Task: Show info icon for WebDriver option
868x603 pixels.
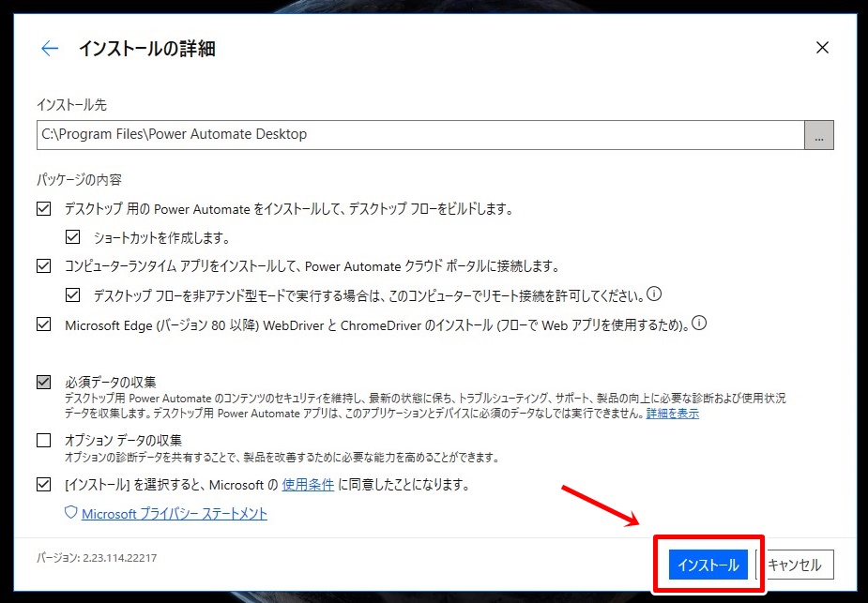Action: [699, 323]
